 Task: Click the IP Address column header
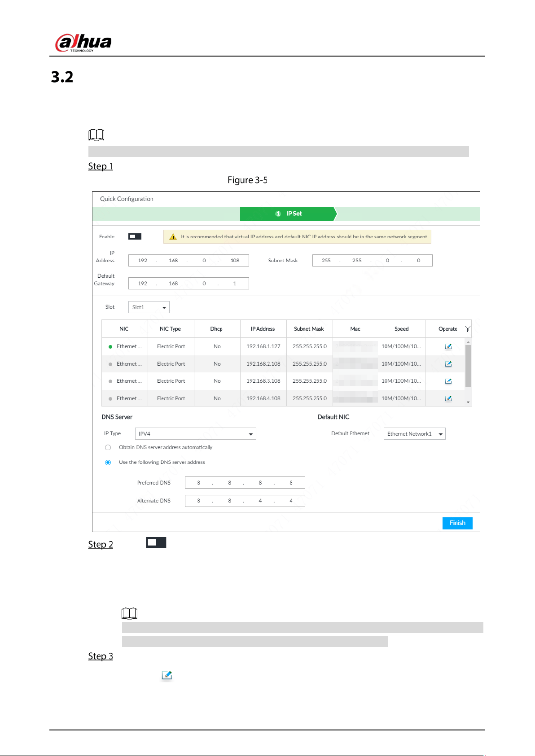click(x=263, y=329)
